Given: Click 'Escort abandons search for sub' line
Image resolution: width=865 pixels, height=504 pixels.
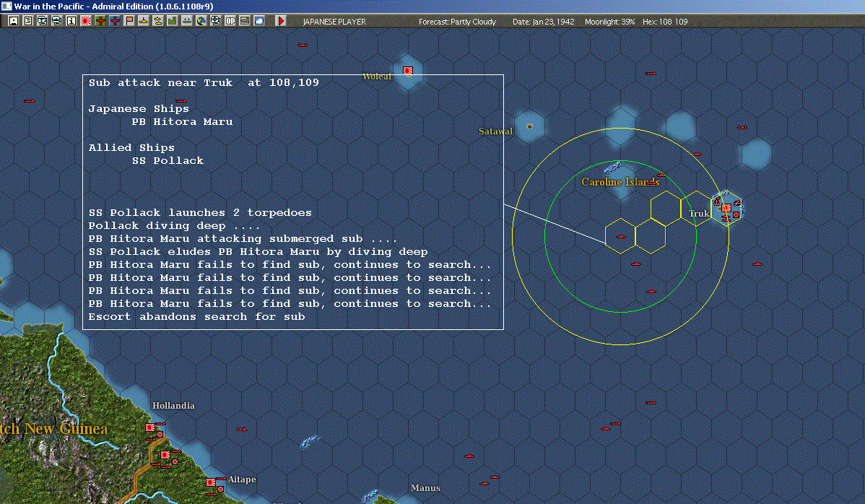Looking at the screenshot, I should pyautogui.click(x=196, y=316).
